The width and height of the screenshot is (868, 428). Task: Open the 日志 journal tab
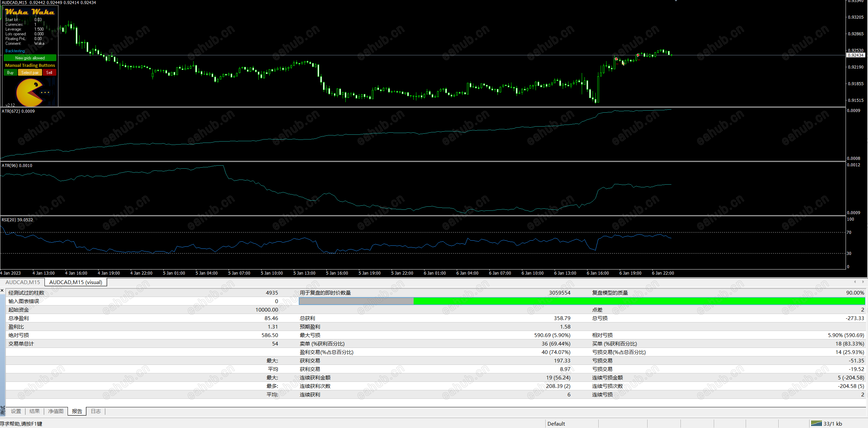[96, 411]
